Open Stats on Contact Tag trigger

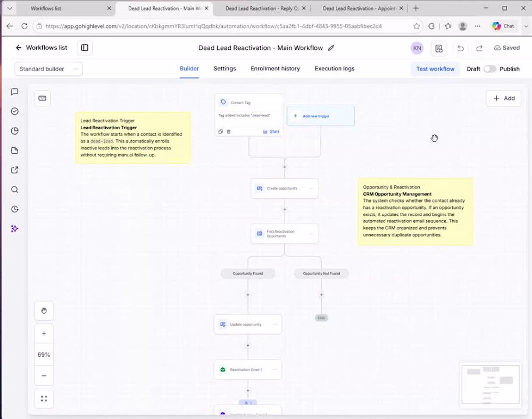[271, 131]
